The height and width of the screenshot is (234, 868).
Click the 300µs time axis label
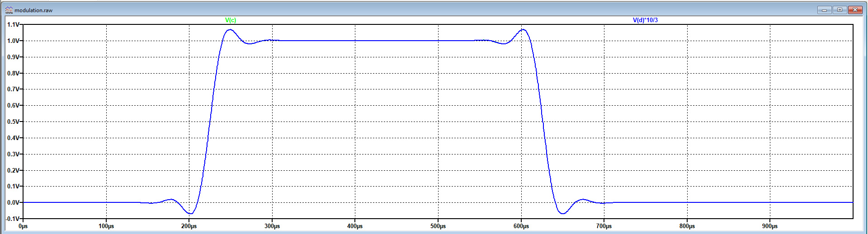pos(272,226)
